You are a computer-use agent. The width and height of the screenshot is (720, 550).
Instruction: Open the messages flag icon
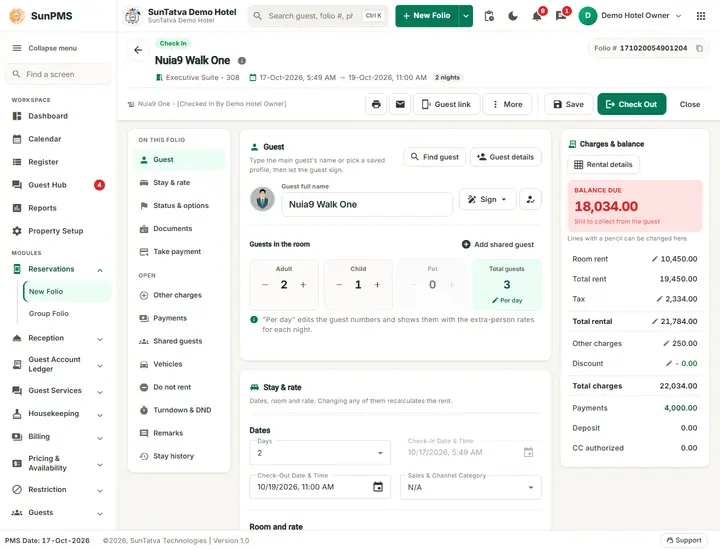561,16
